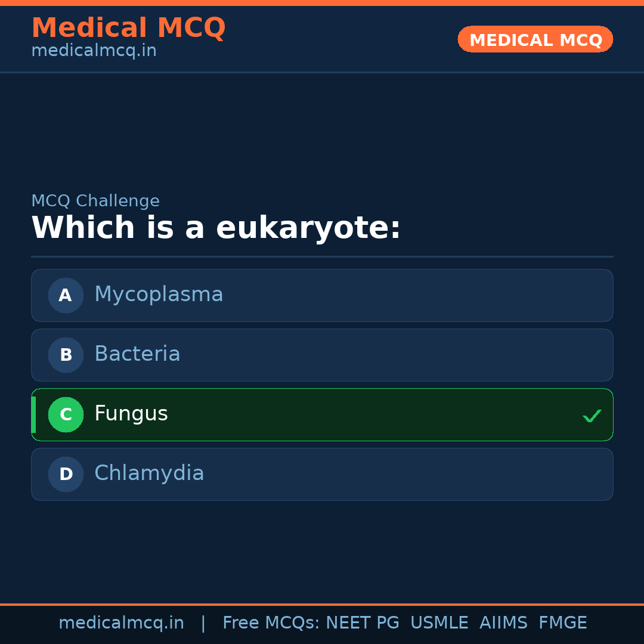644x644 pixels.
Task: Click the orange MEDICAL MCQ badge
Action: coord(535,39)
